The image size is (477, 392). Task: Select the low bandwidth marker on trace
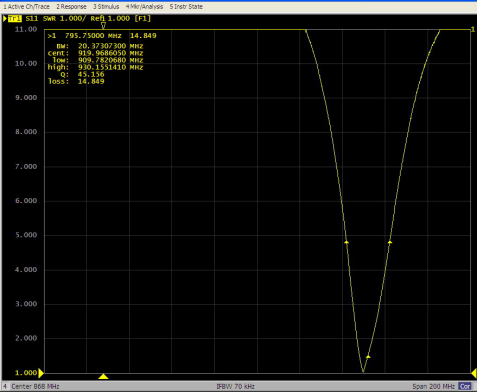pyautogui.click(x=346, y=242)
